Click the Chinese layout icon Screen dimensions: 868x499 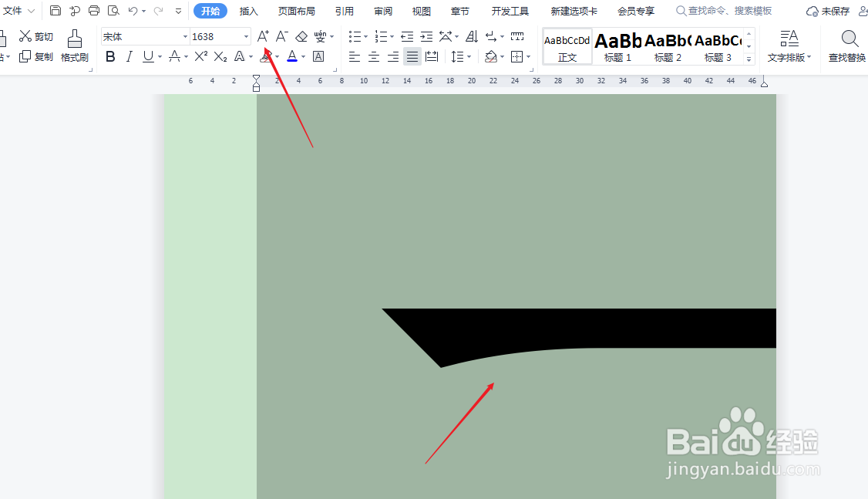[x=446, y=36]
